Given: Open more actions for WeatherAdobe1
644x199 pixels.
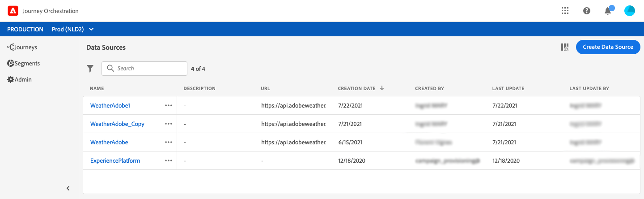Looking at the screenshot, I should (169, 106).
